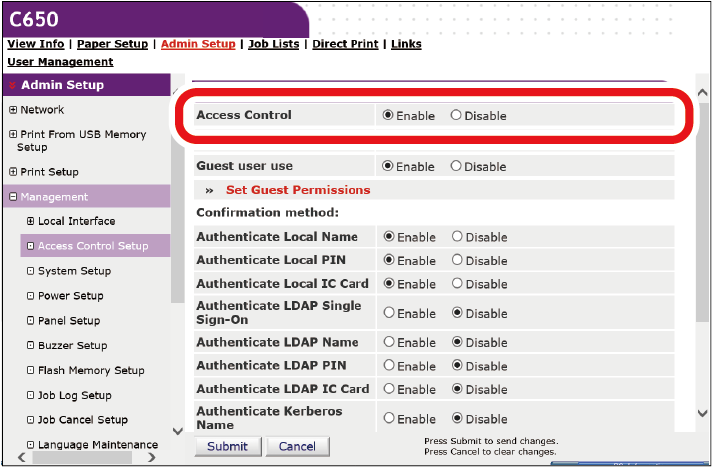The width and height of the screenshot is (712, 467).
Task: Click the Cancel button
Action: pyautogui.click(x=297, y=447)
